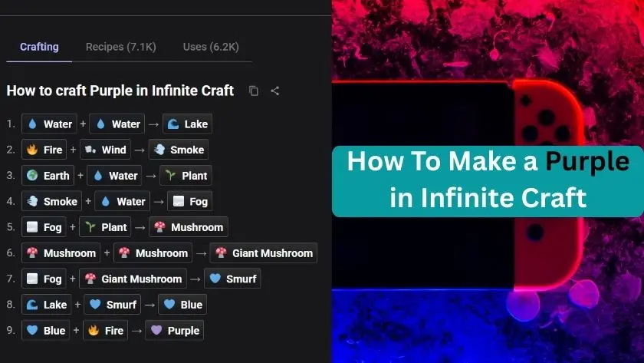The height and width of the screenshot is (363, 644).
Task: Select the Lake result in step 1
Action: (187, 124)
